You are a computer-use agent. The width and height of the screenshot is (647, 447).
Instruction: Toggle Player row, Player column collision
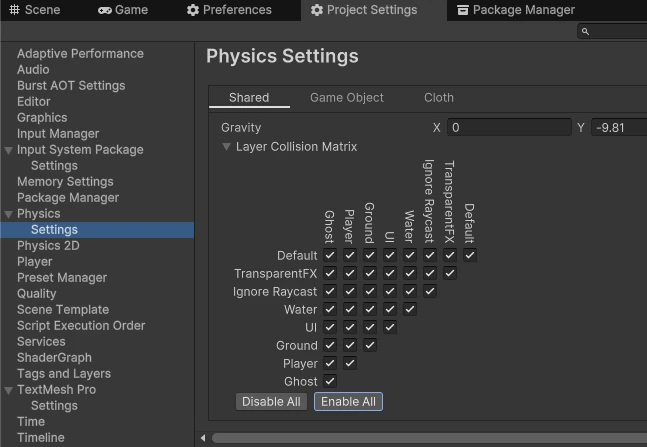coord(350,363)
